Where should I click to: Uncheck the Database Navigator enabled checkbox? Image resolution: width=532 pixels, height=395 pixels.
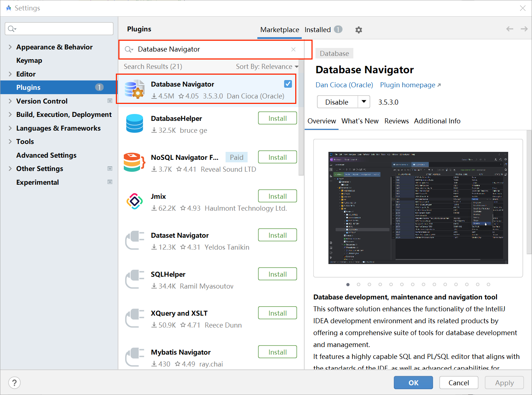tap(288, 84)
